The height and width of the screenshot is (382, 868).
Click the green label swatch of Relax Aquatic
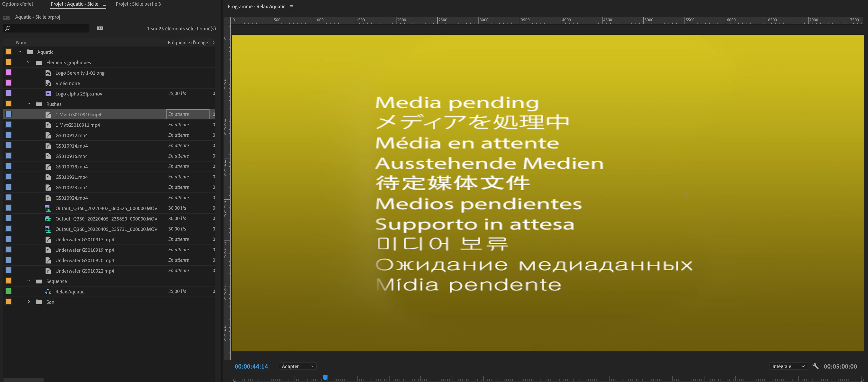[x=8, y=291]
